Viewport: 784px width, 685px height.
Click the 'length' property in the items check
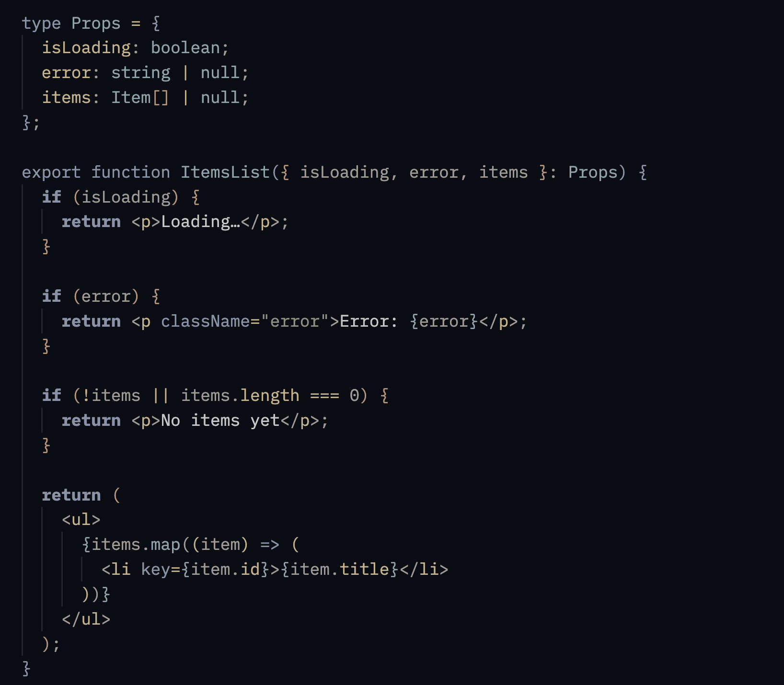coord(270,396)
